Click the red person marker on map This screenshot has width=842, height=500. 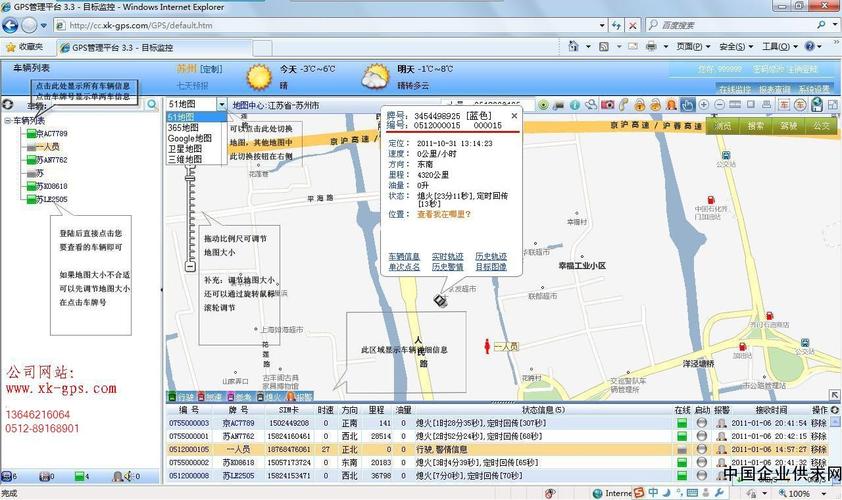click(x=487, y=346)
